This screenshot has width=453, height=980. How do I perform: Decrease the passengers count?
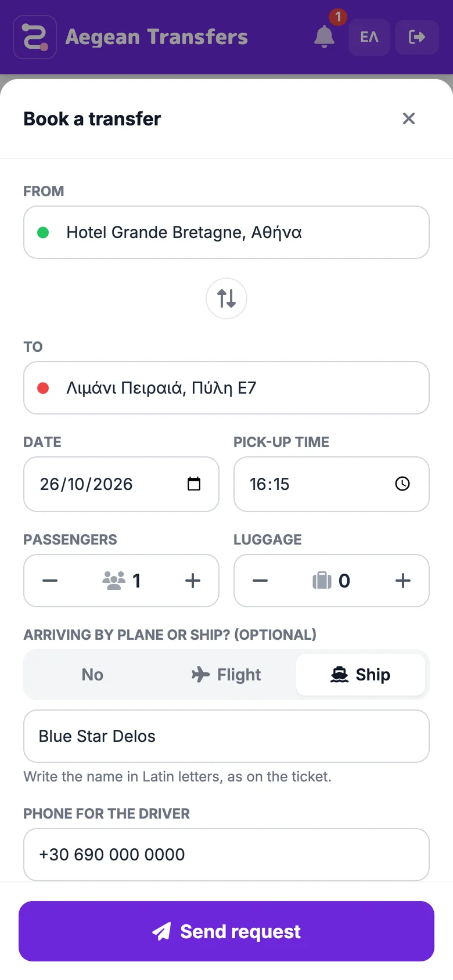point(50,581)
